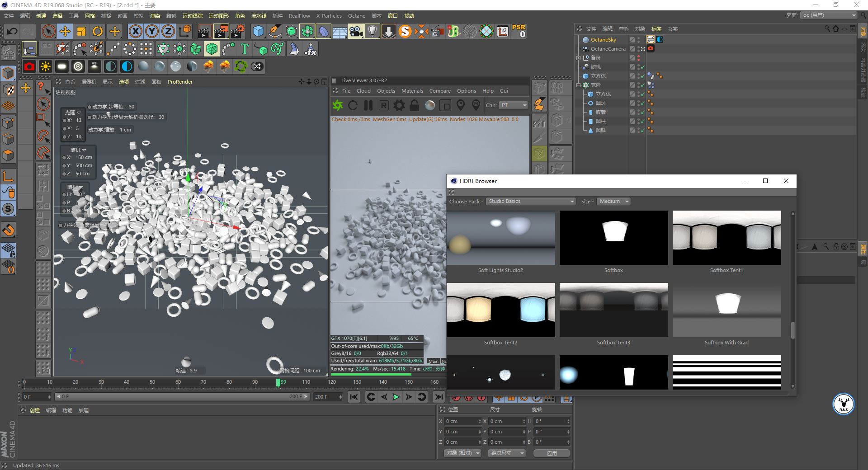The width and height of the screenshot is (868, 470).
Task: Play the animation forward
Action: click(x=396, y=397)
